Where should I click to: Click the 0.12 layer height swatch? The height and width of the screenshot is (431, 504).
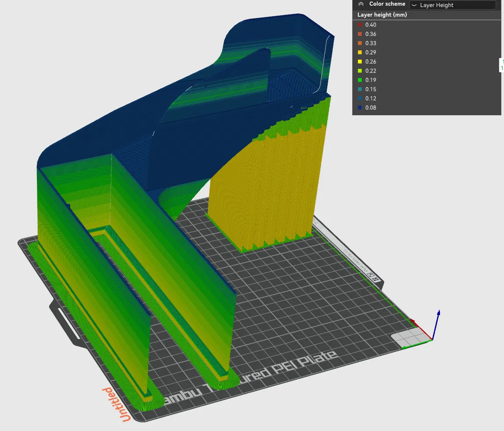(x=360, y=98)
